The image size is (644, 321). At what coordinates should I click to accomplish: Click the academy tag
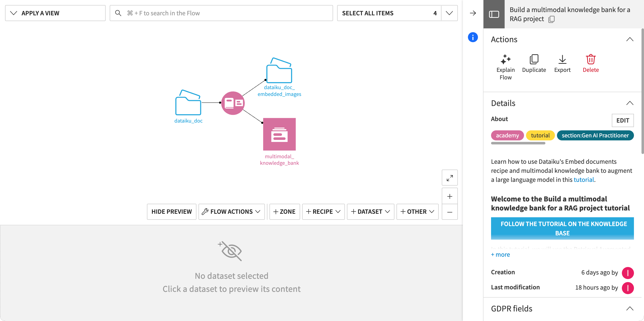(x=507, y=136)
